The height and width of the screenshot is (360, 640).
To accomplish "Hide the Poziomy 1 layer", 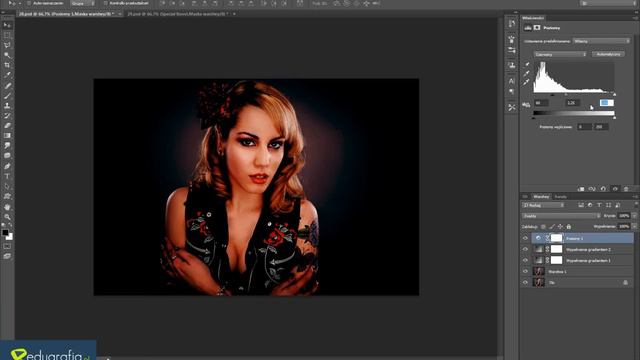I will click(525, 238).
